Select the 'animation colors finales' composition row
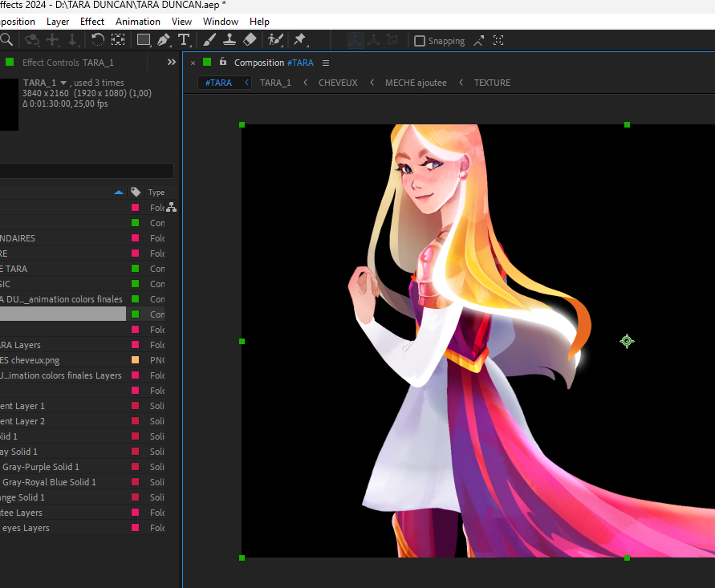Screen dimensions: 715x588 [63, 299]
